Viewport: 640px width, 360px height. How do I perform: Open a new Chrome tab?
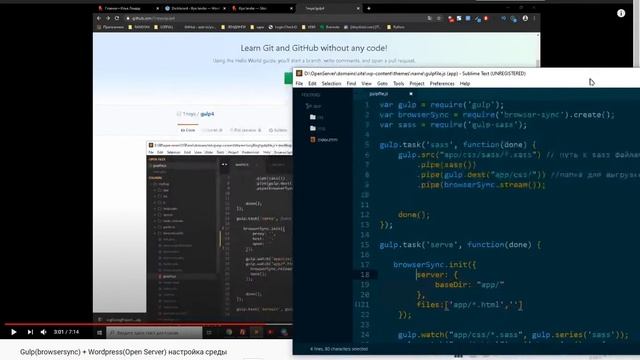coord(369,8)
